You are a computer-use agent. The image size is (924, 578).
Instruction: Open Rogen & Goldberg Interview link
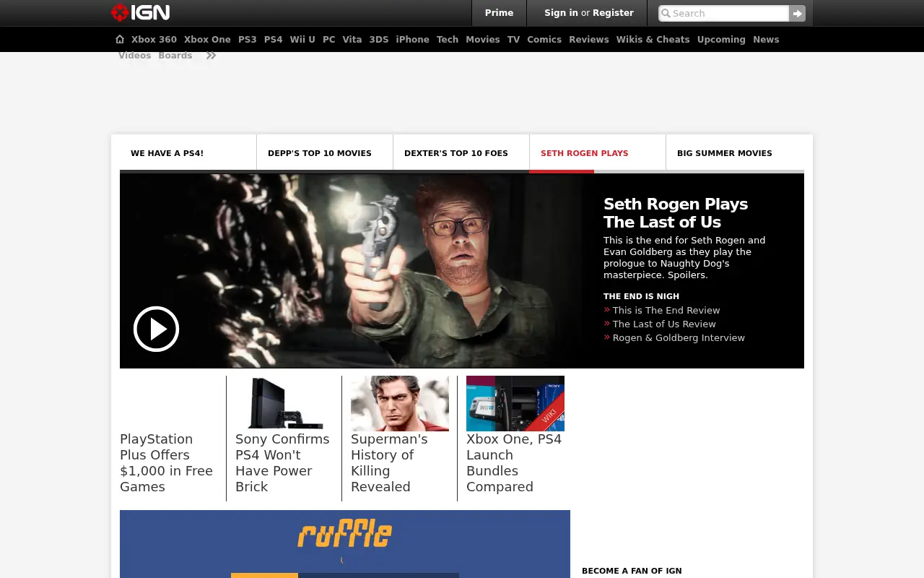679,338
